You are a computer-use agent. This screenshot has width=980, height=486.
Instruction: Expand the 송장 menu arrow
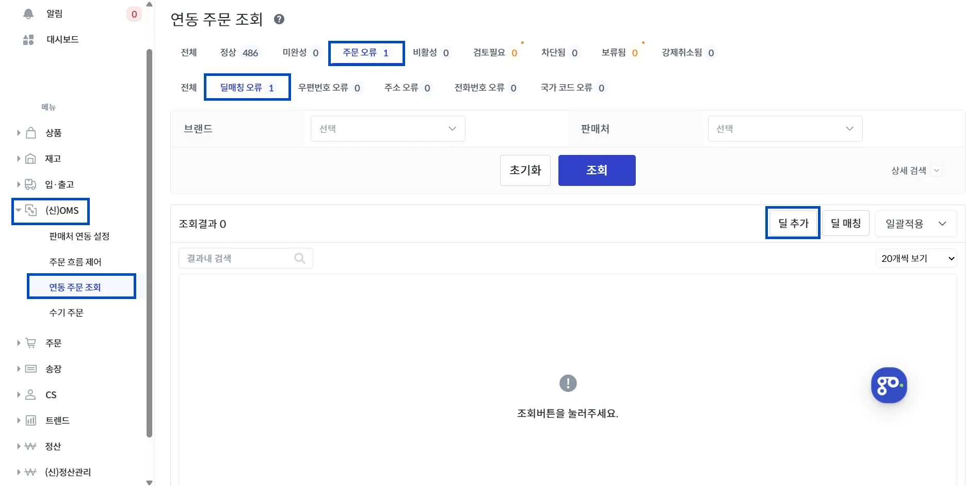[x=19, y=369]
